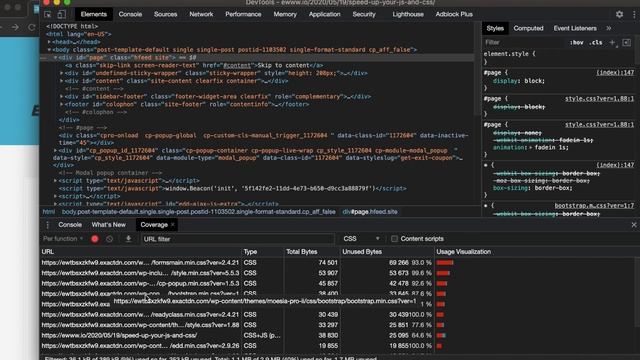Open the #page (index):147 source link

(615, 73)
